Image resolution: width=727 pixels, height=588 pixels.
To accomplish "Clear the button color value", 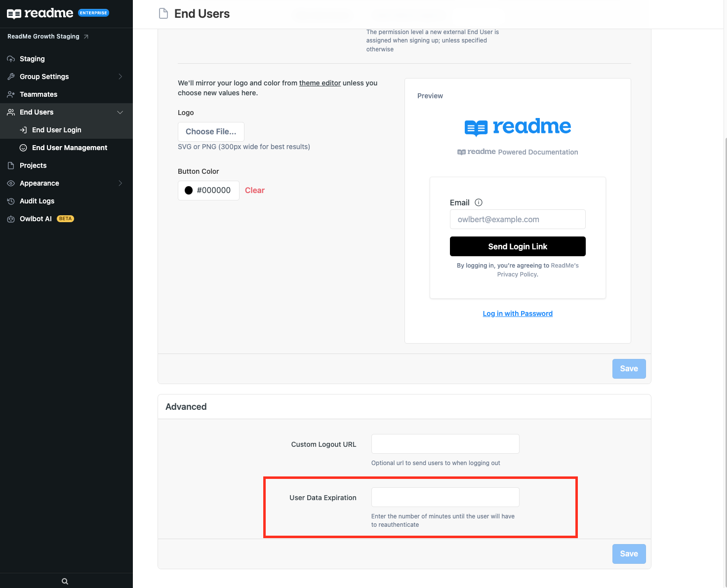I will [x=255, y=191].
